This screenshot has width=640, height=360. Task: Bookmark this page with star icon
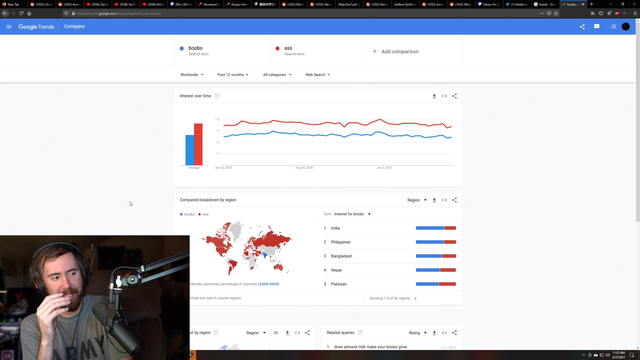pyautogui.click(x=556, y=13)
